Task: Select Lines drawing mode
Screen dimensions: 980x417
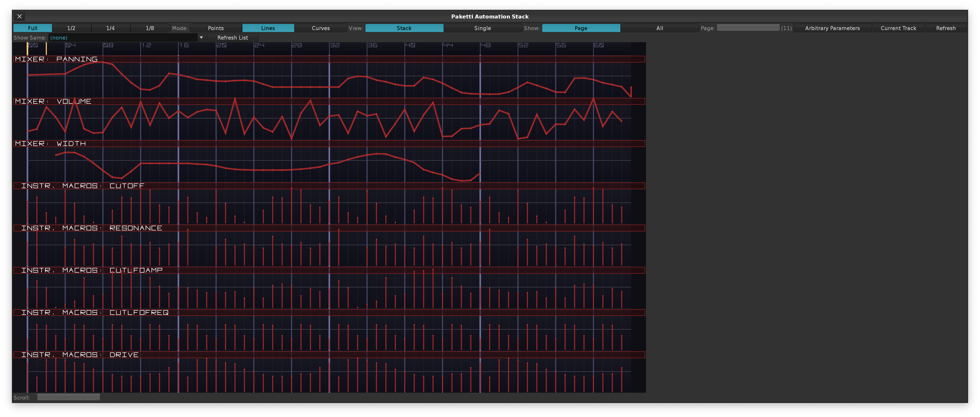Action: point(268,28)
